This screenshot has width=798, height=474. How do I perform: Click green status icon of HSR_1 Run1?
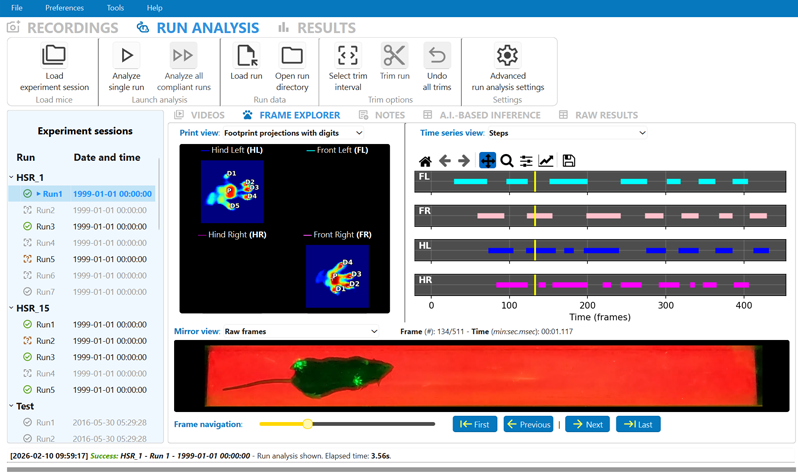click(27, 193)
